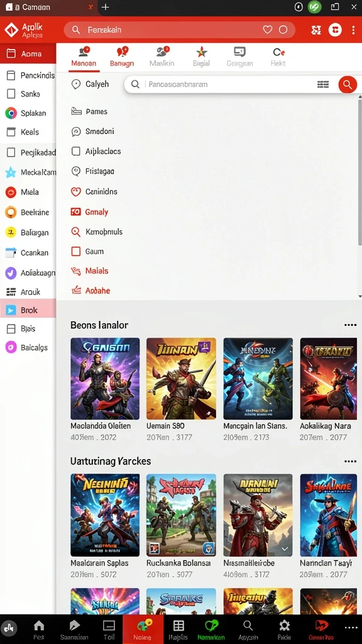
Task: Check the Sanks box in the sidebar
Action: pos(11,94)
